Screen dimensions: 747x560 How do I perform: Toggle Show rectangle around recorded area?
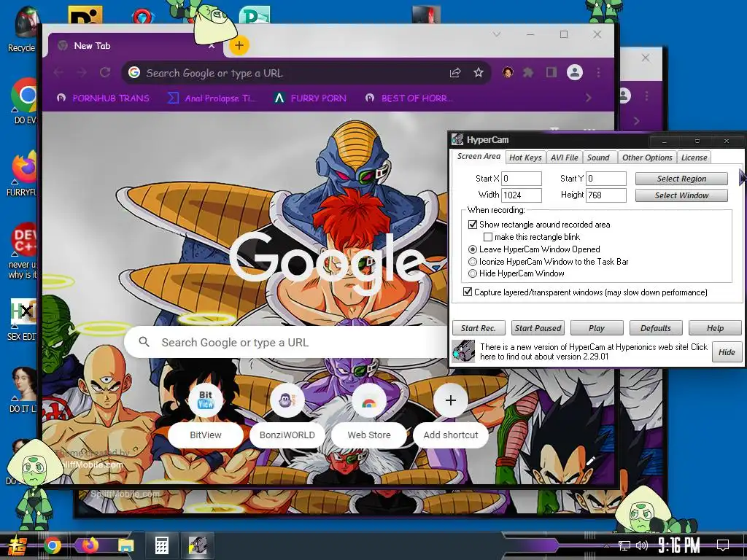[x=473, y=225]
